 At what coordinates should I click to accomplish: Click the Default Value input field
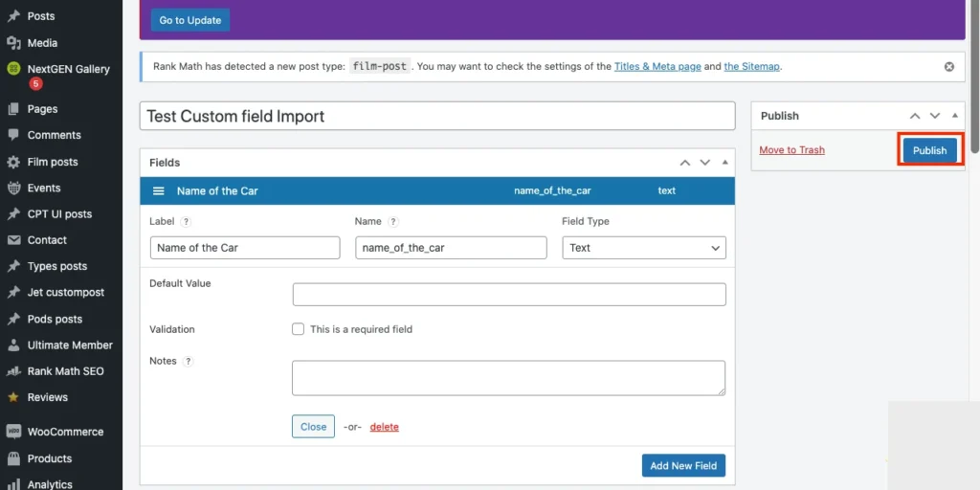pos(509,295)
